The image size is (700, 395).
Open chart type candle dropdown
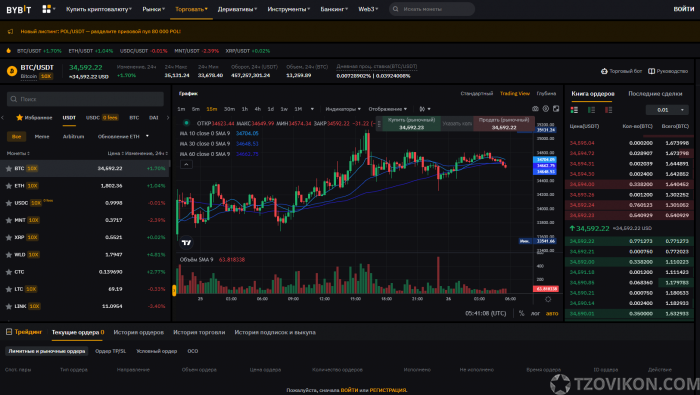tap(425, 109)
